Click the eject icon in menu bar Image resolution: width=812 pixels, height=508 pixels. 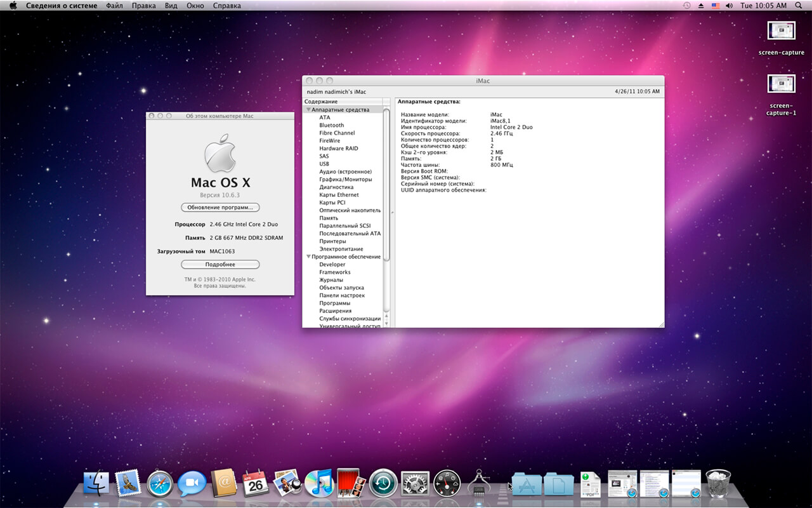tap(701, 6)
